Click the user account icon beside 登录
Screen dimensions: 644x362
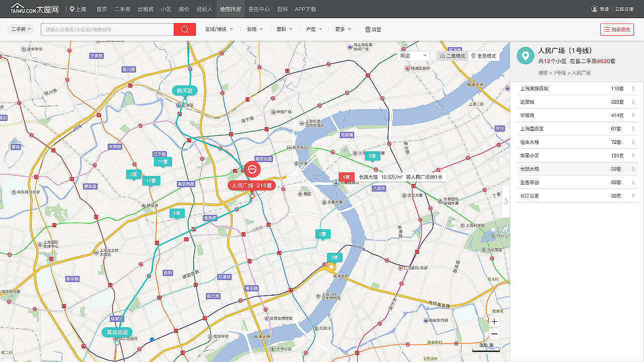pyautogui.click(x=595, y=9)
